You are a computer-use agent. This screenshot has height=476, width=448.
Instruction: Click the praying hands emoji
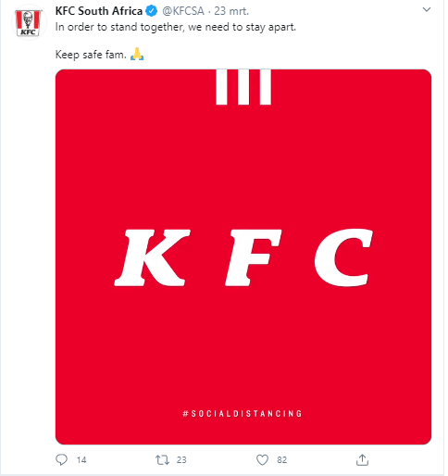coord(137,54)
